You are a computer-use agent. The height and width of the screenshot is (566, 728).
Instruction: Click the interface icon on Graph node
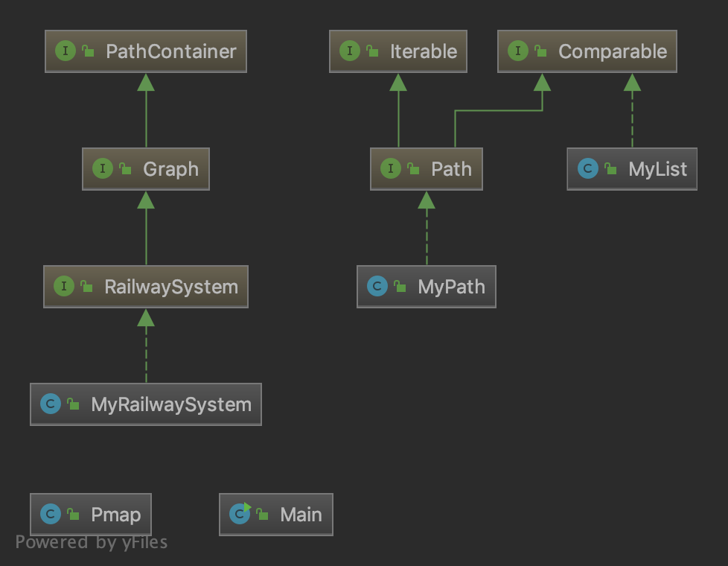102,169
